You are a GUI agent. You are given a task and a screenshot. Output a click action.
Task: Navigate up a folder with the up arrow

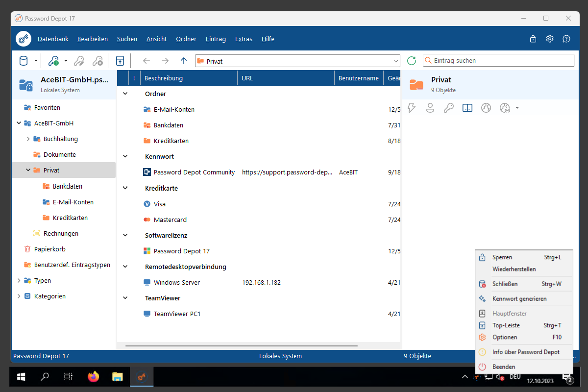coord(183,61)
